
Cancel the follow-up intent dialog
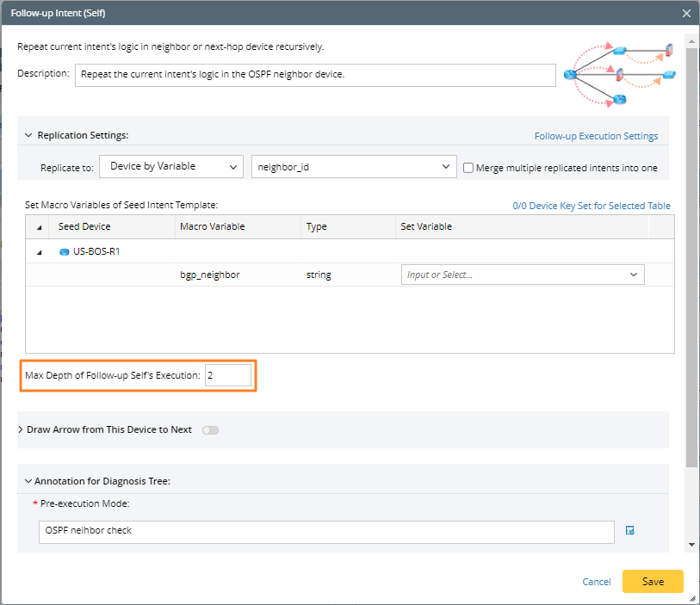pyautogui.click(x=597, y=582)
